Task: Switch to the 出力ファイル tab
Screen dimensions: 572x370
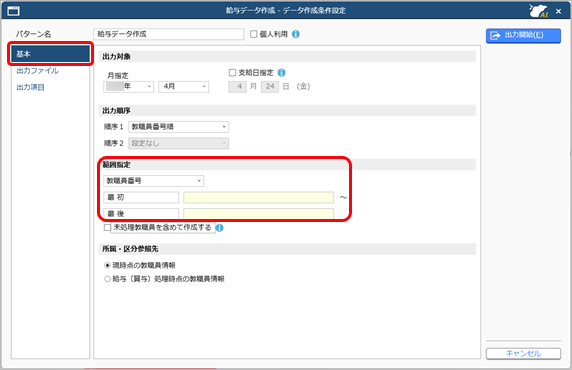Action: click(37, 71)
